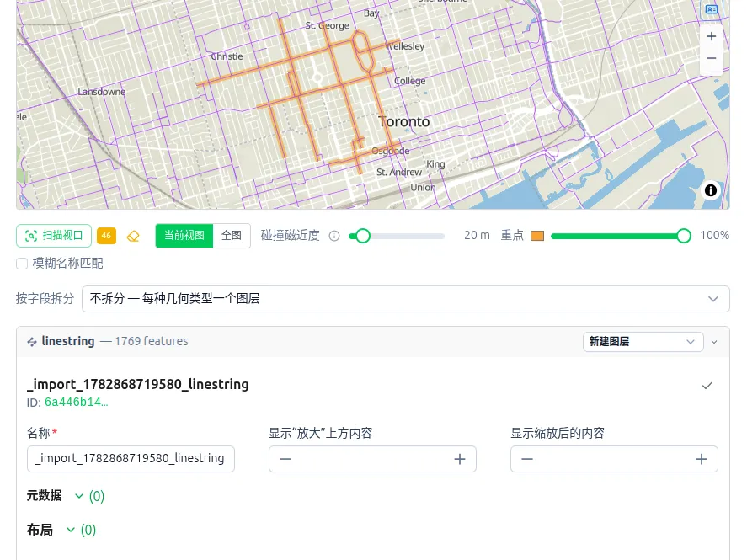Adjust the collision proximity slider handle
Image resolution: width=747 pixels, height=560 pixels.
pos(362,236)
